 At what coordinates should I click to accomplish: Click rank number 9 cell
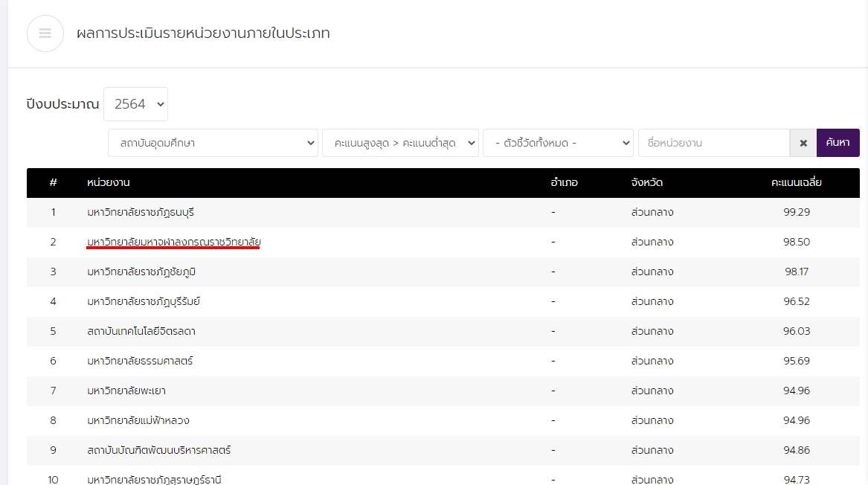point(53,450)
